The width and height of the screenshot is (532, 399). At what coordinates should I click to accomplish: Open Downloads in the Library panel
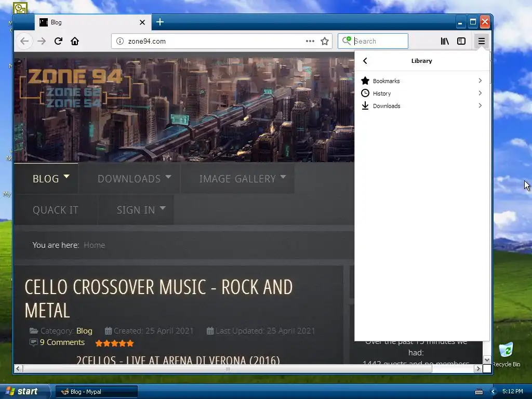tap(422, 106)
